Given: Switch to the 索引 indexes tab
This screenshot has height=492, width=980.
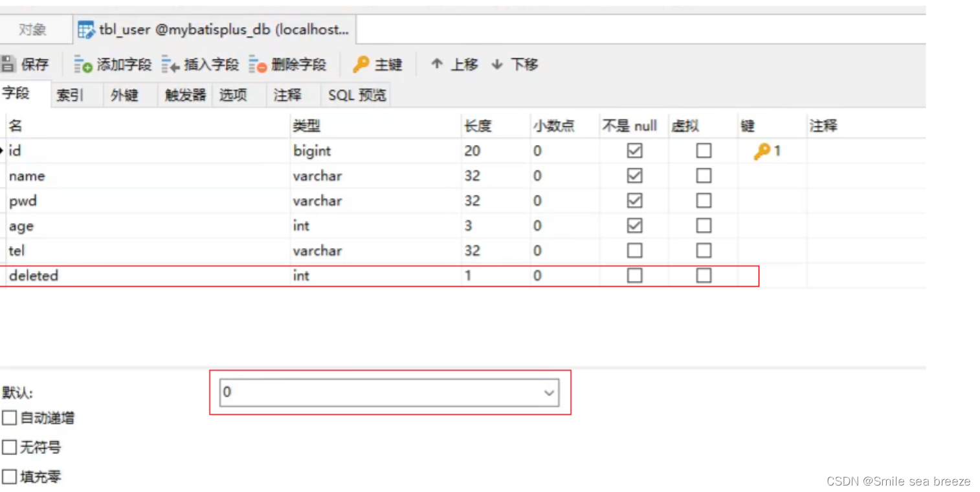Looking at the screenshot, I should (x=76, y=95).
